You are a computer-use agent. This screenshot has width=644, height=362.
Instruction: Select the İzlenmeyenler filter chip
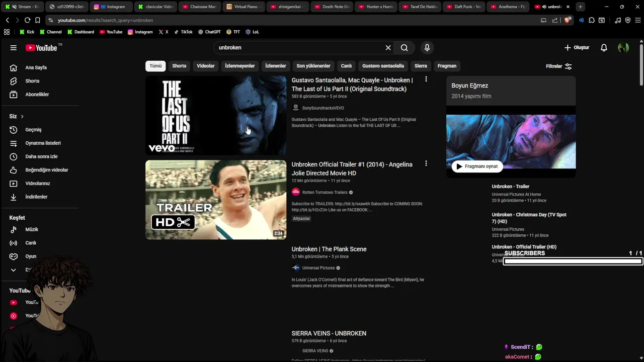click(240, 66)
